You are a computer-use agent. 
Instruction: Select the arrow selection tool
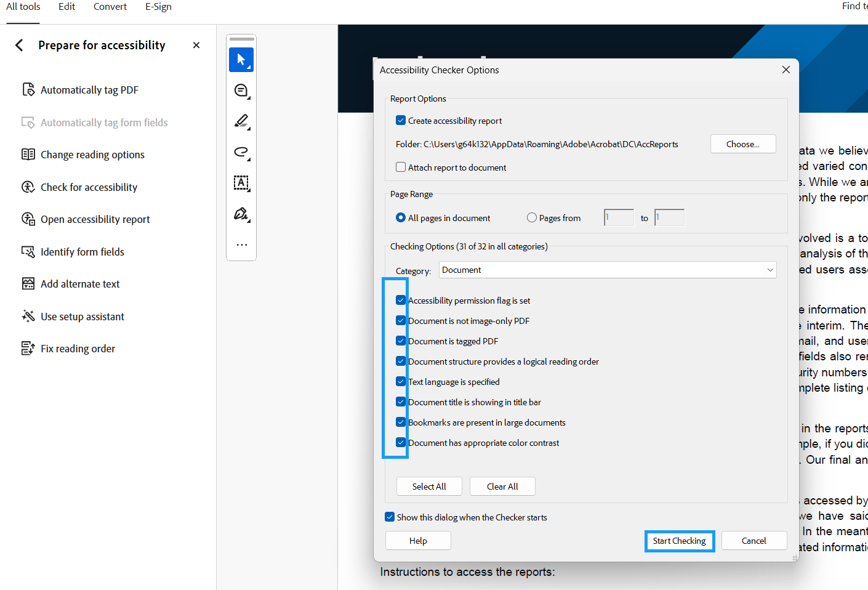241,60
